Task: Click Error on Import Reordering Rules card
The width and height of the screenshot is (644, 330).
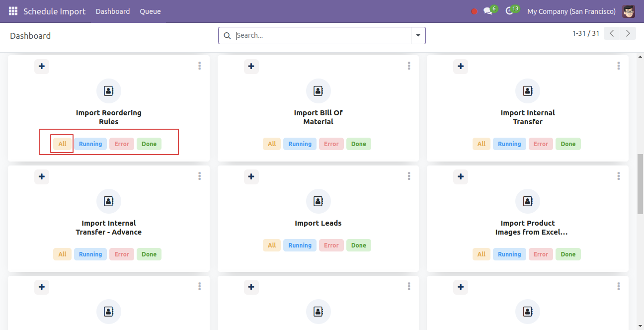Action: 122,144
